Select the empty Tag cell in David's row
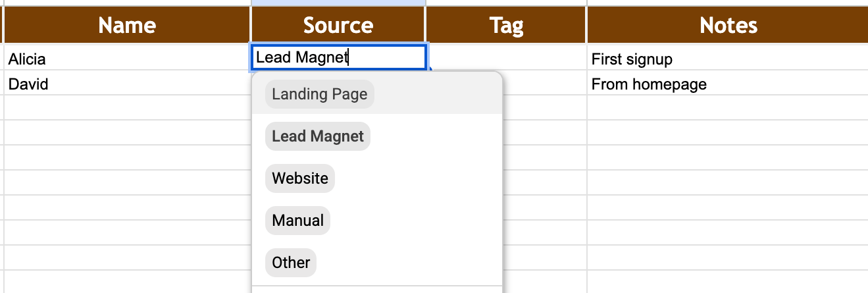Viewport: 868px width, 293px height. 544,84
